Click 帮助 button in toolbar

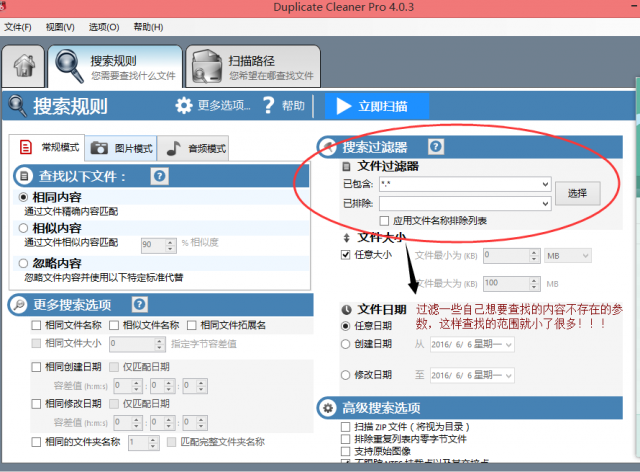(x=284, y=106)
